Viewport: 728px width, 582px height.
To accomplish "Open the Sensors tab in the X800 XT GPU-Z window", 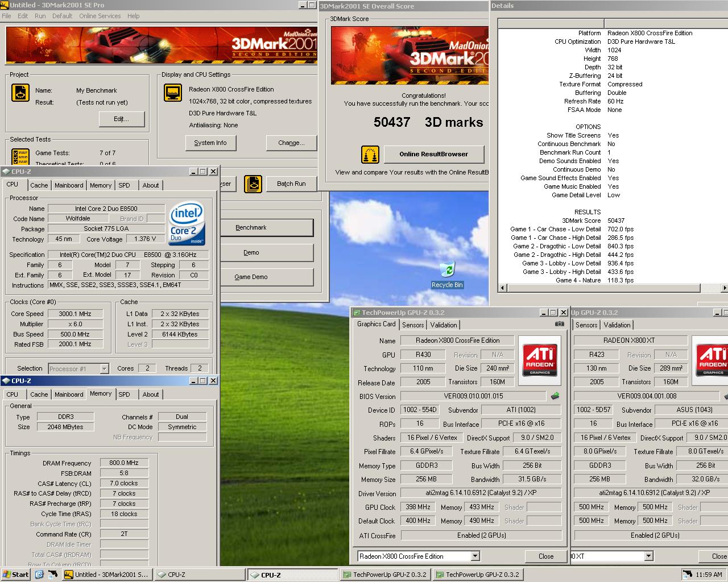I will pos(586,325).
